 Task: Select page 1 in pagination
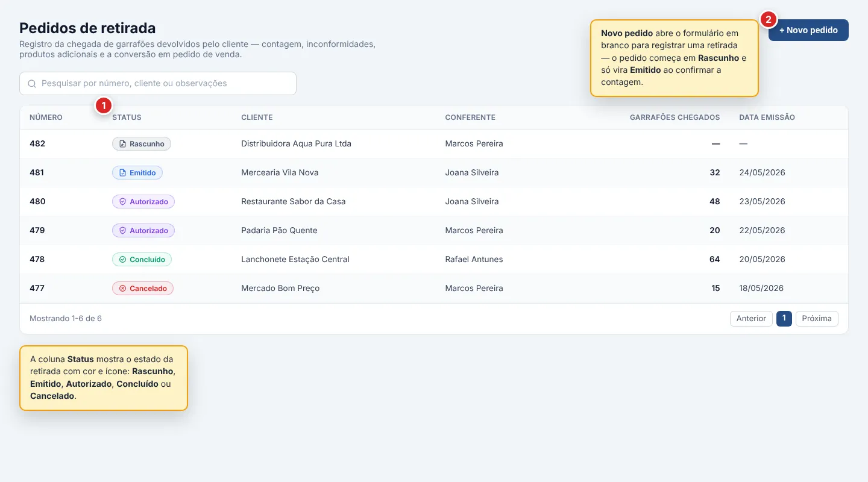tap(784, 318)
